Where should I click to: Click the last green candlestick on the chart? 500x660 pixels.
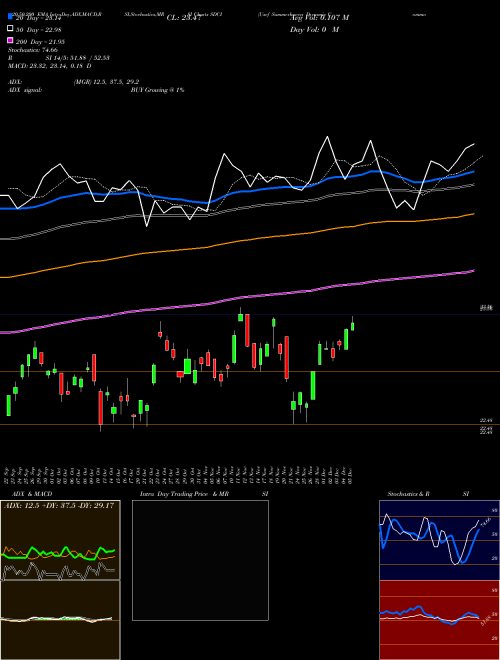click(x=353, y=326)
